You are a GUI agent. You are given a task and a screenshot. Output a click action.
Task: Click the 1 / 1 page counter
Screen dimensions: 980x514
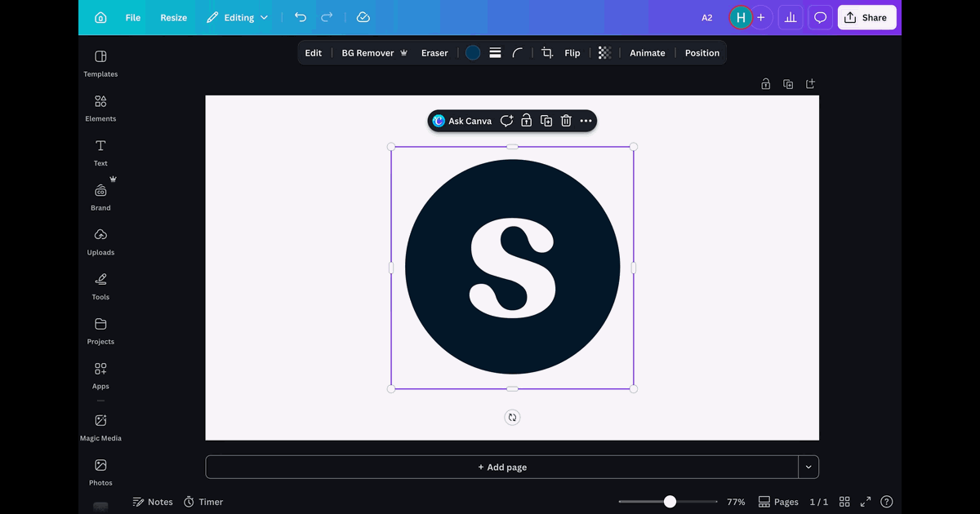pyautogui.click(x=818, y=502)
